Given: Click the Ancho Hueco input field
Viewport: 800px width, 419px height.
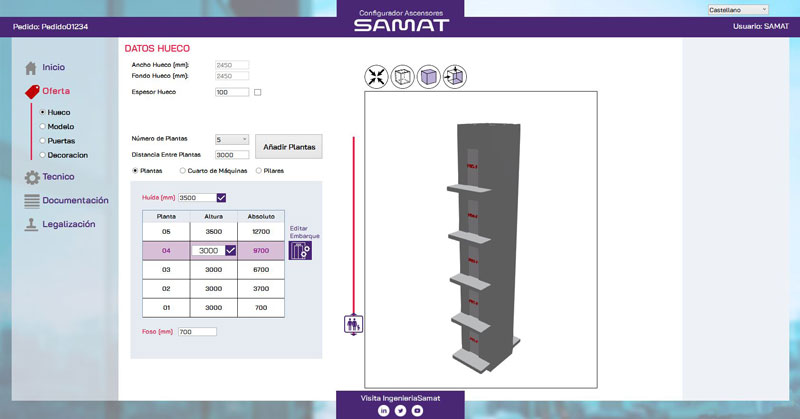Looking at the screenshot, I should [232, 65].
